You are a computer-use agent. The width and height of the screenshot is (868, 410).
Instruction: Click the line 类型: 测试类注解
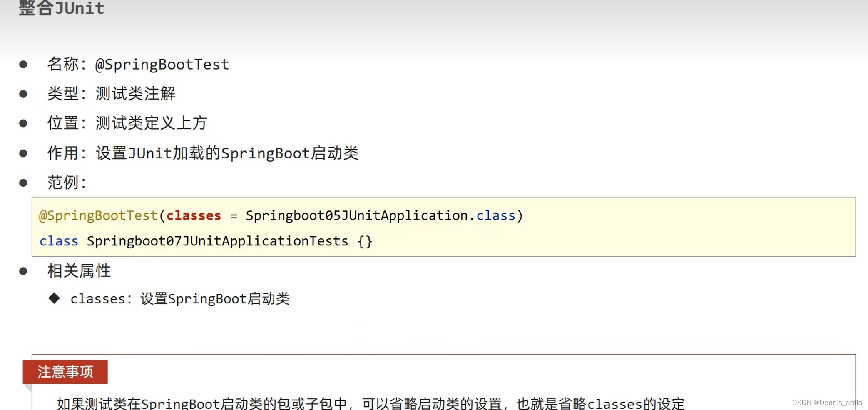pyautogui.click(x=111, y=94)
